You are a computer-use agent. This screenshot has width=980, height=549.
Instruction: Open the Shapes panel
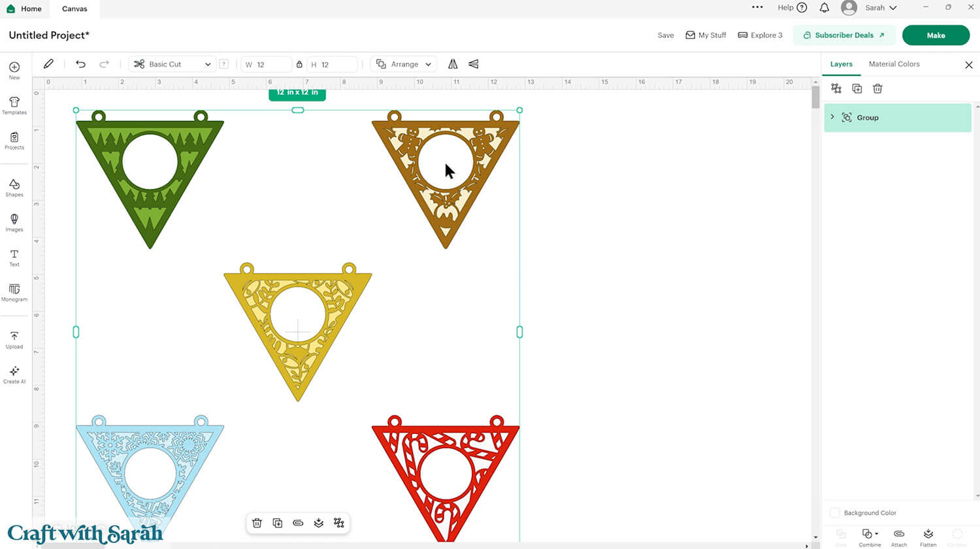point(14,189)
